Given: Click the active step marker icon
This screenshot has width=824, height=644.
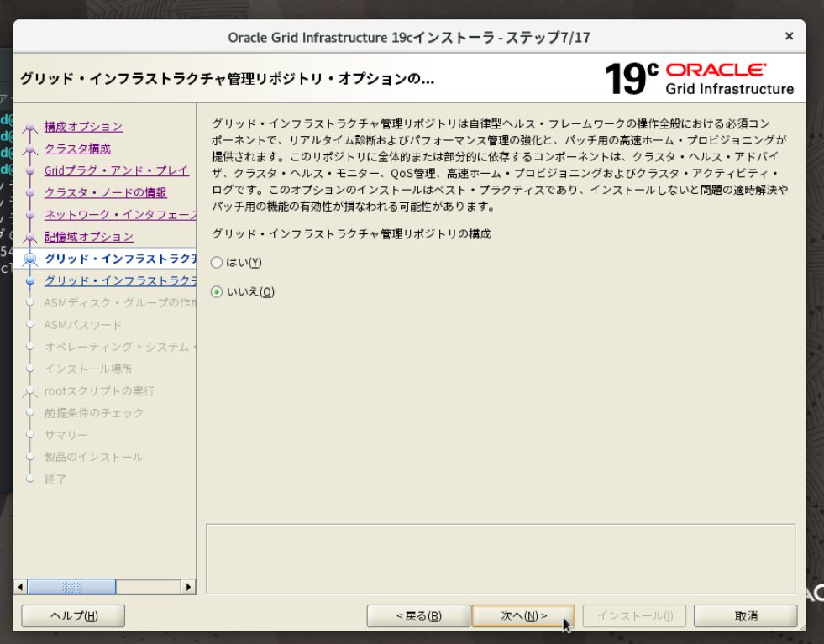Looking at the screenshot, I should pos(30,259).
